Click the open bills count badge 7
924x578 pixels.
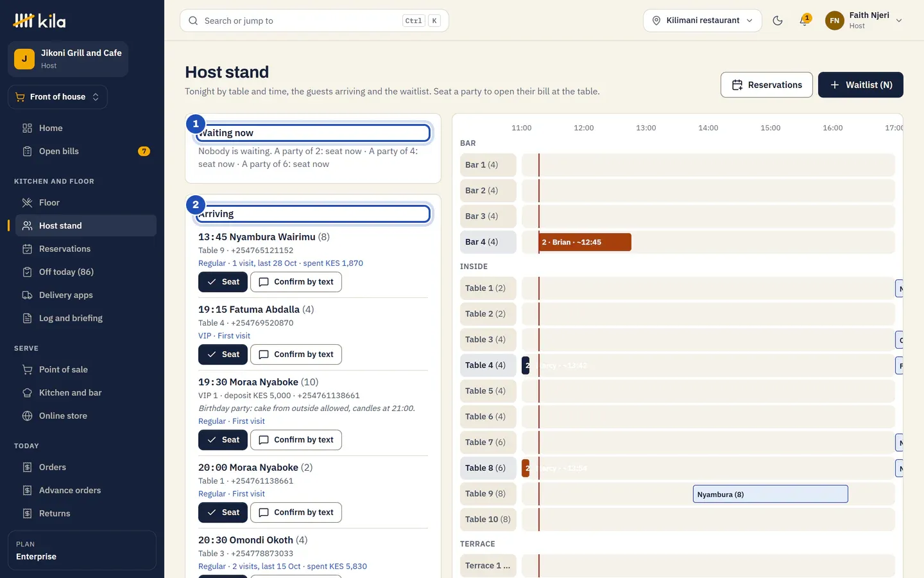point(144,152)
